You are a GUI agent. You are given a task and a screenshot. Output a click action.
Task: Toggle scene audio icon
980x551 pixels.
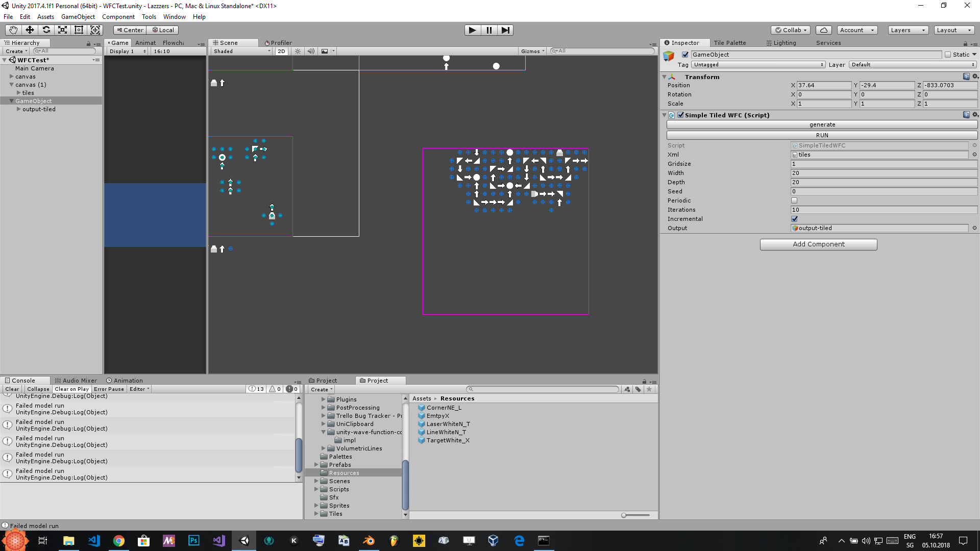tap(311, 51)
